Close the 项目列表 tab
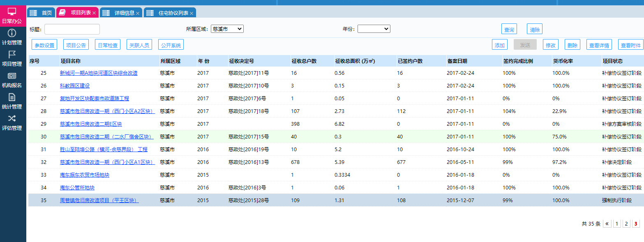The height and width of the screenshot is (242, 644). (x=94, y=13)
